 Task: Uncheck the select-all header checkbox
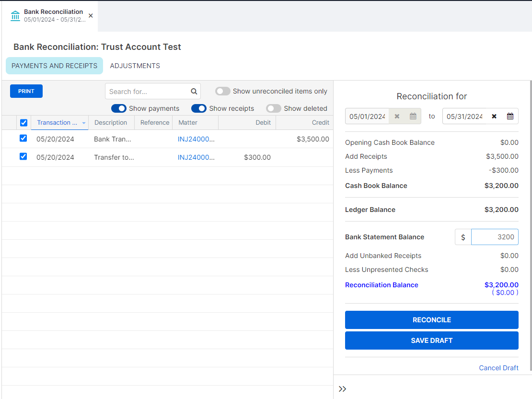pos(23,123)
